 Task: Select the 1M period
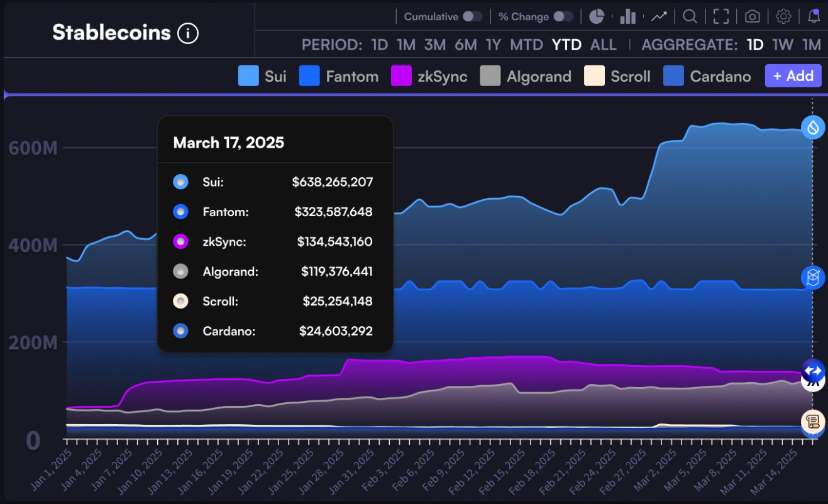(406, 45)
